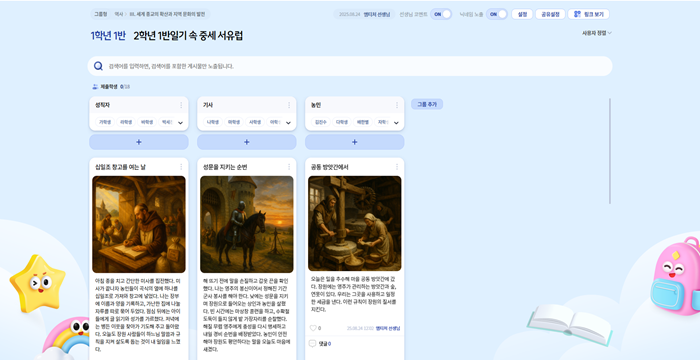Add a post under 성직자 with plus
The width and height of the screenshot is (700, 360).
coord(139,142)
